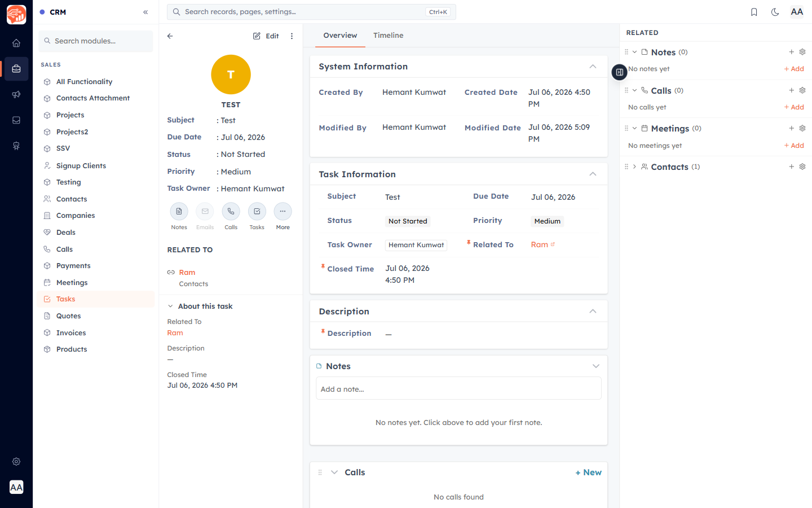Viewport: 812px width, 508px height.
Task: Click the bookmark icon in top bar
Action: 754,12
